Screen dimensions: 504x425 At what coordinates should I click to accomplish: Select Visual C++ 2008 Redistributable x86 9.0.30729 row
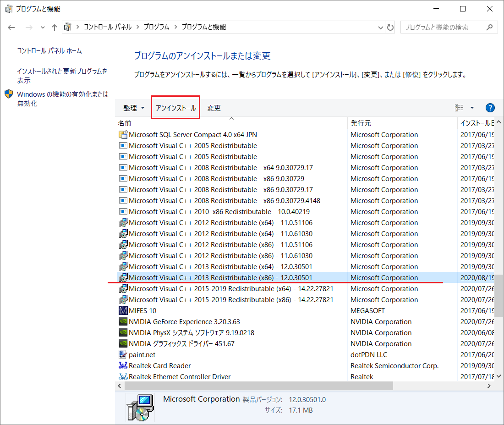coord(305,178)
